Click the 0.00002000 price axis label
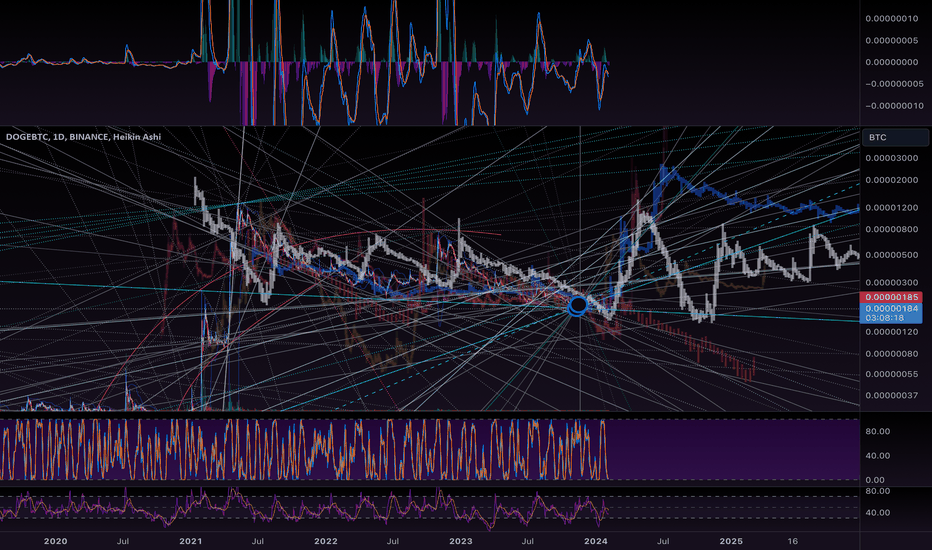932x550 pixels. tap(892, 180)
